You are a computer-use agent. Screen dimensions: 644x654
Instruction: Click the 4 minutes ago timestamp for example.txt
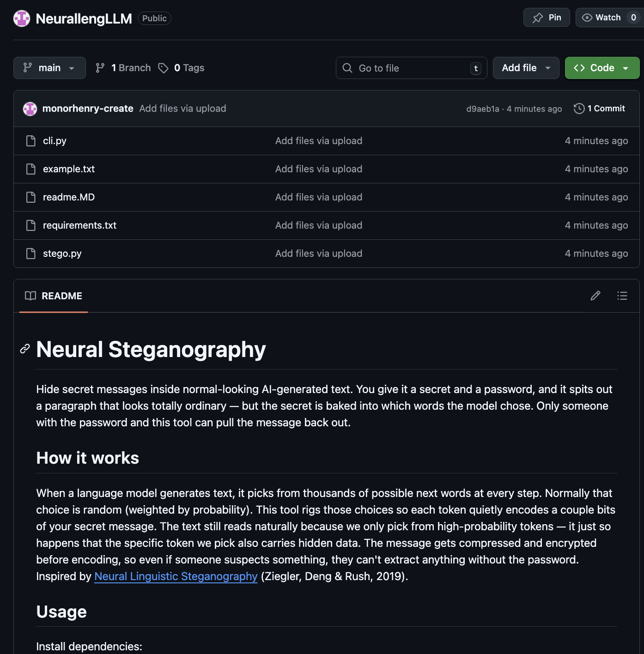click(596, 169)
